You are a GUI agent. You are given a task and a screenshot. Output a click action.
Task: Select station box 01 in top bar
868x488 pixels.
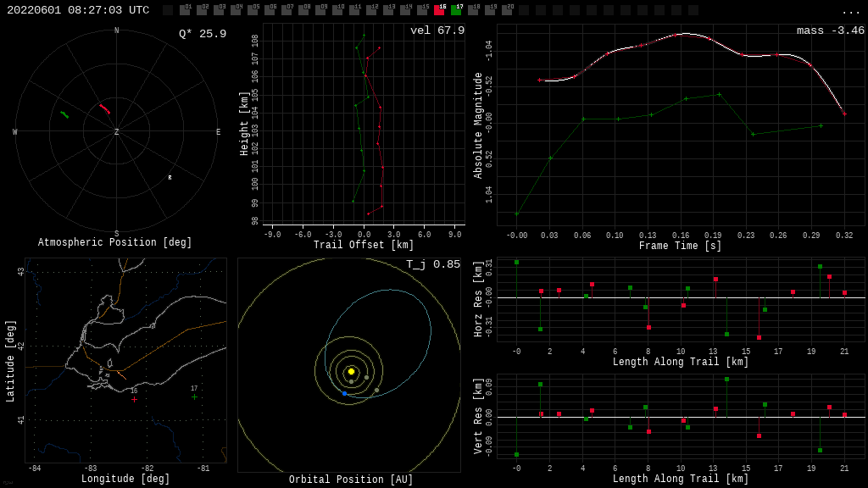click(185, 10)
